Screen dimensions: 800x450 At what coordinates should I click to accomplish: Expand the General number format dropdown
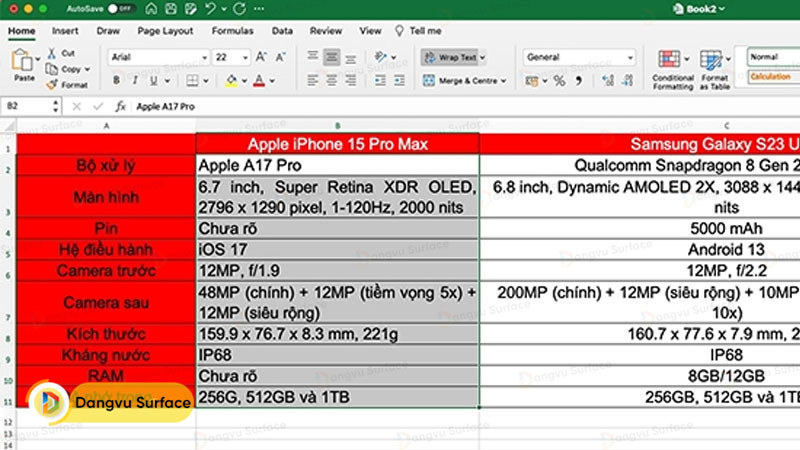point(629,57)
